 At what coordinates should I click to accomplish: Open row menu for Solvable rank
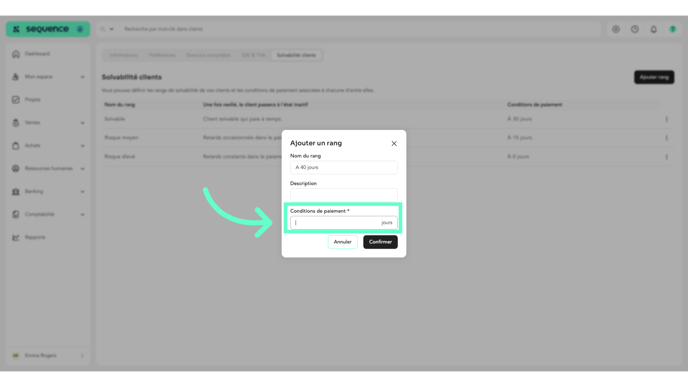click(x=666, y=119)
